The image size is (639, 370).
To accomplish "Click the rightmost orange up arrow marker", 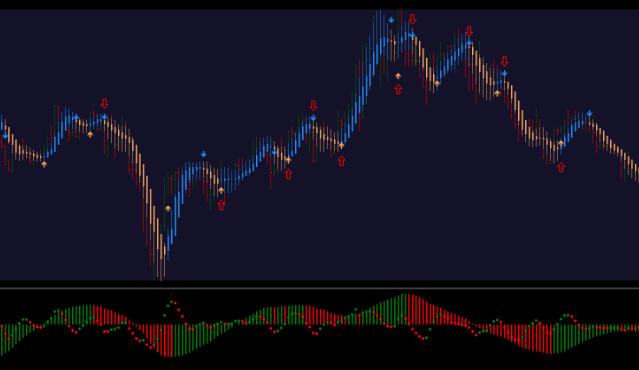I will click(x=561, y=143).
